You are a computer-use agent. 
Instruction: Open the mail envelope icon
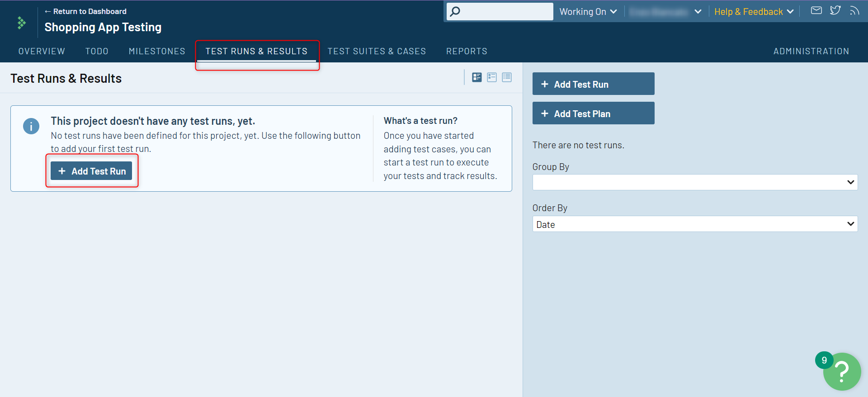click(x=816, y=10)
